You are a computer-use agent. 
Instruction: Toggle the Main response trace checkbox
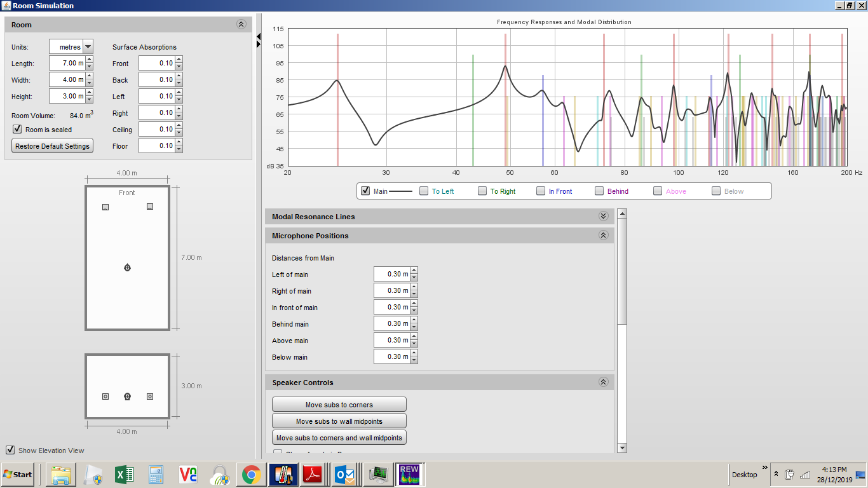point(365,191)
